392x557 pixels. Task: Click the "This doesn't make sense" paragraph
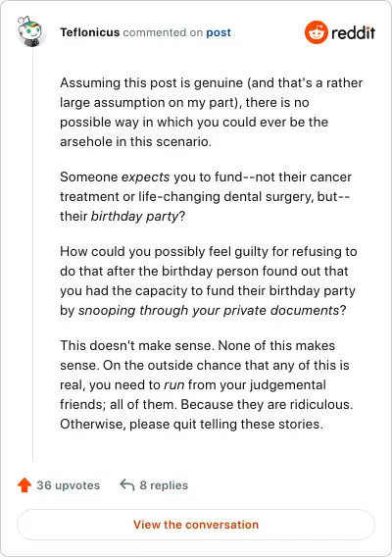click(207, 384)
